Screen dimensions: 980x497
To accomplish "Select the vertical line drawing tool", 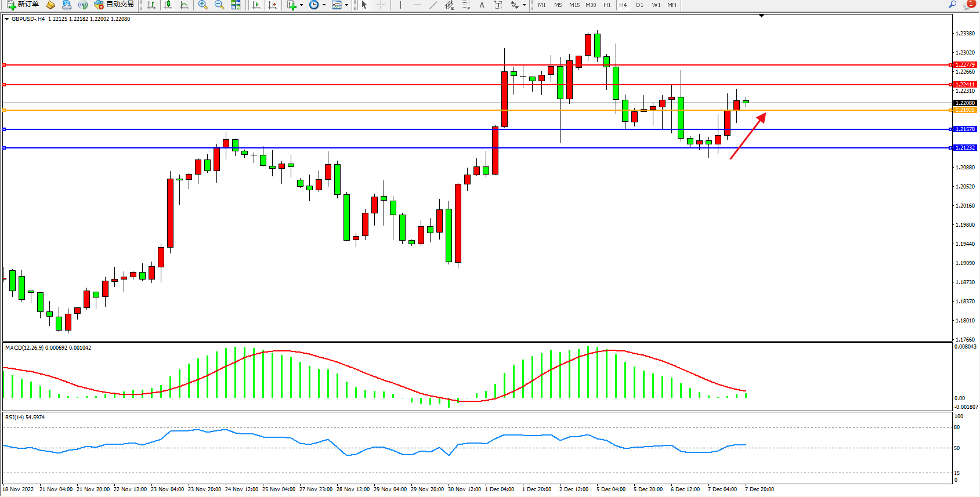I will point(400,5).
